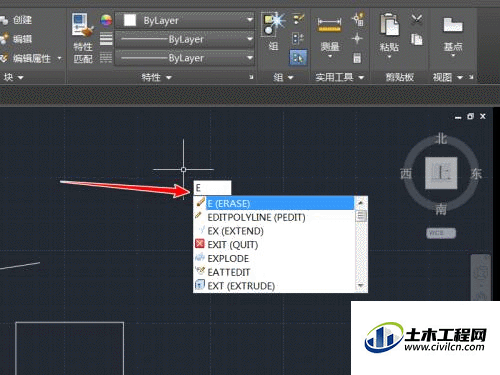
Task: Minimize the drawing viewport window
Action: [x=458, y=117]
